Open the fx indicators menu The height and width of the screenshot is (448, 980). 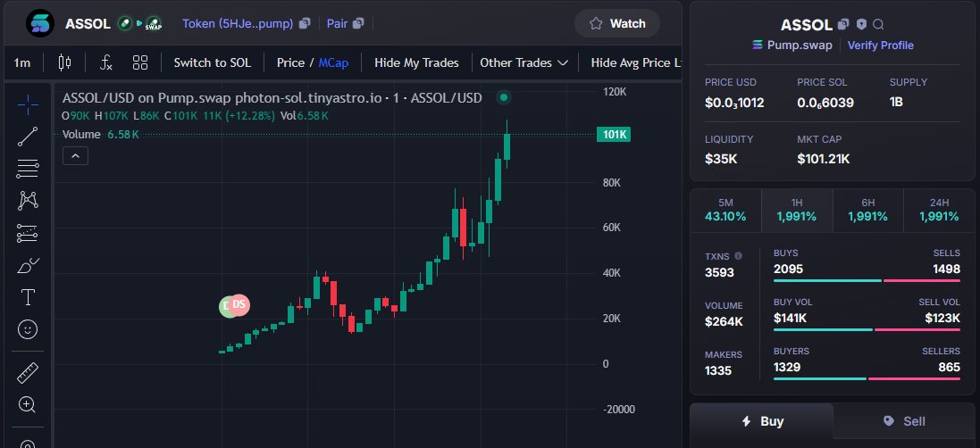[106, 62]
